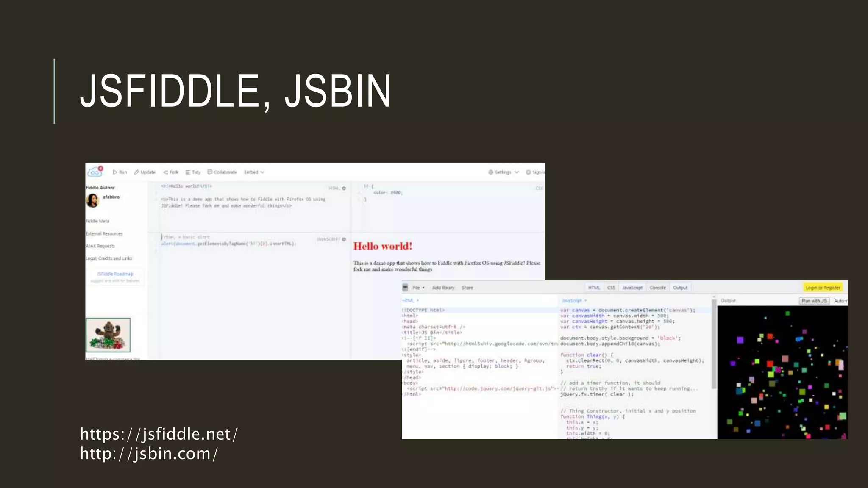The height and width of the screenshot is (488, 868).
Task: Click the 'JSFIDDLE, JSBIN' slide title
Action: pos(236,91)
